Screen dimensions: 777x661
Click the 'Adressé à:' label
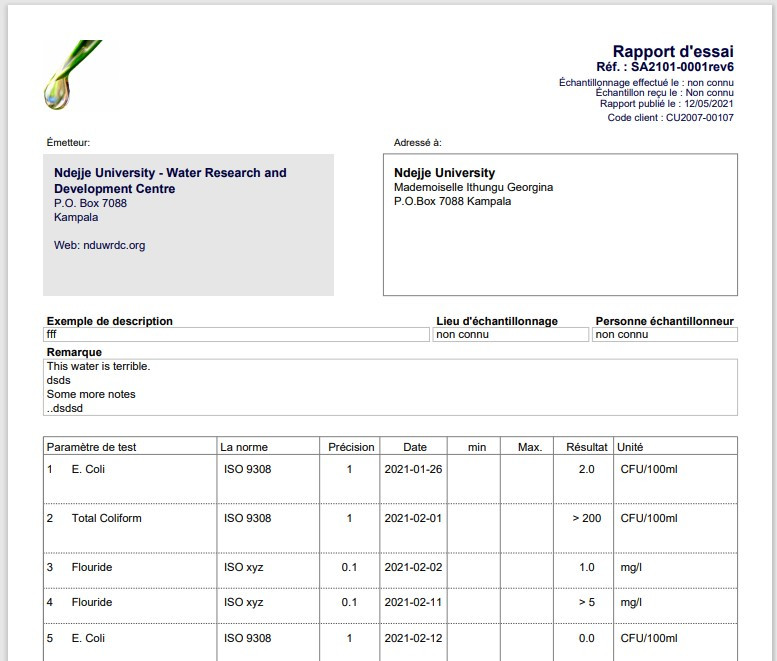417,143
